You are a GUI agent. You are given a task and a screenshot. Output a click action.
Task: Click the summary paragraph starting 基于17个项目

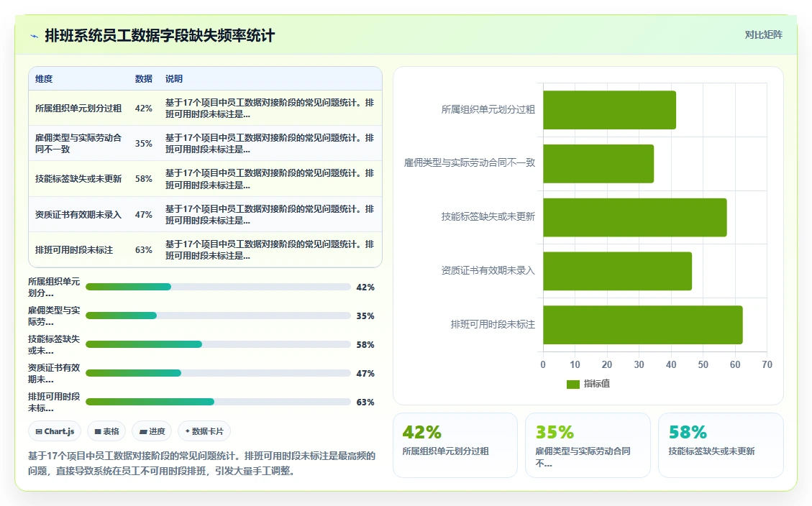point(201,463)
